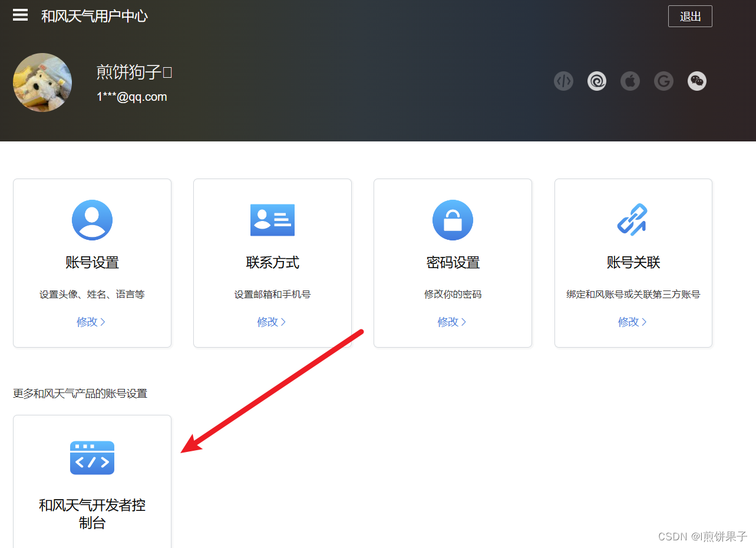
Task: Click the 账号关联 card heading
Action: coord(633,262)
